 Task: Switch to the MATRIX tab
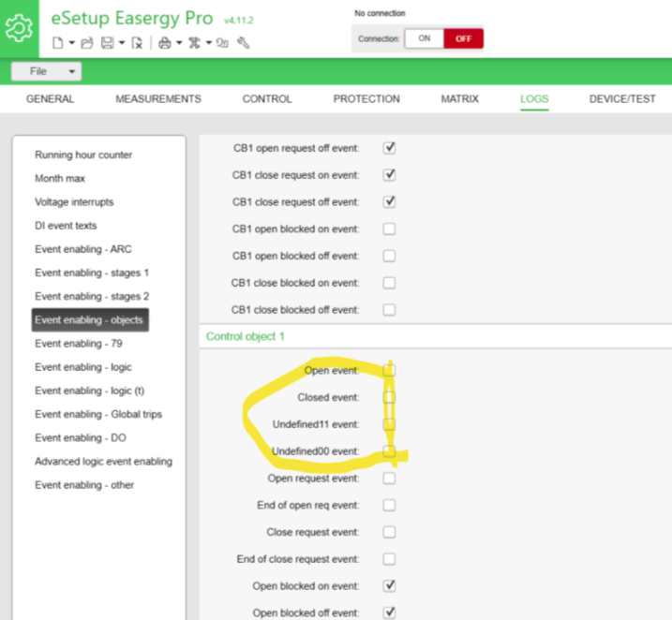click(x=460, y=99)
